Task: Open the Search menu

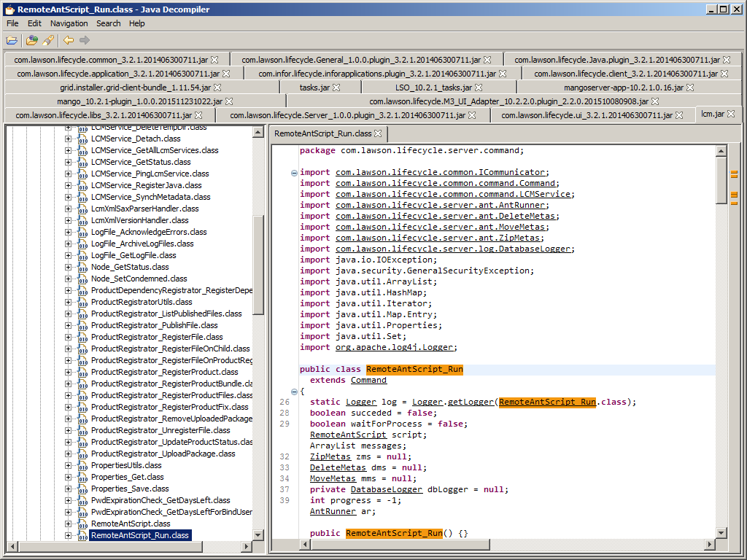Action: click(108, 23)
